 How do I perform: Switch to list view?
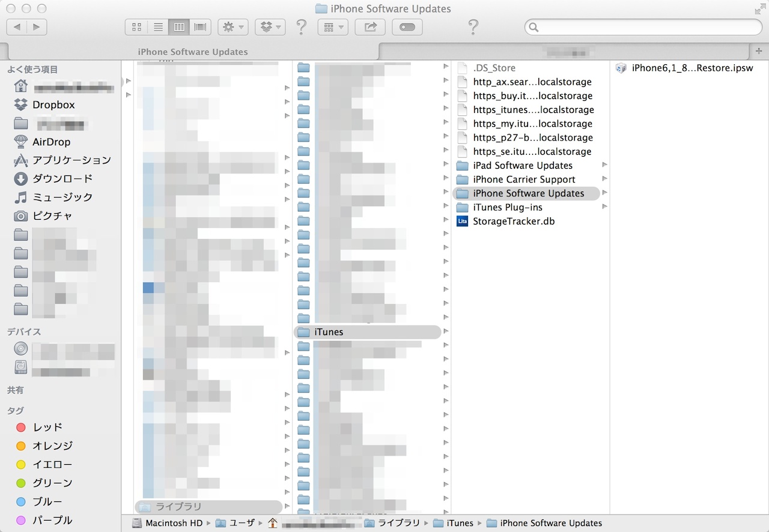tap(158, 27)
